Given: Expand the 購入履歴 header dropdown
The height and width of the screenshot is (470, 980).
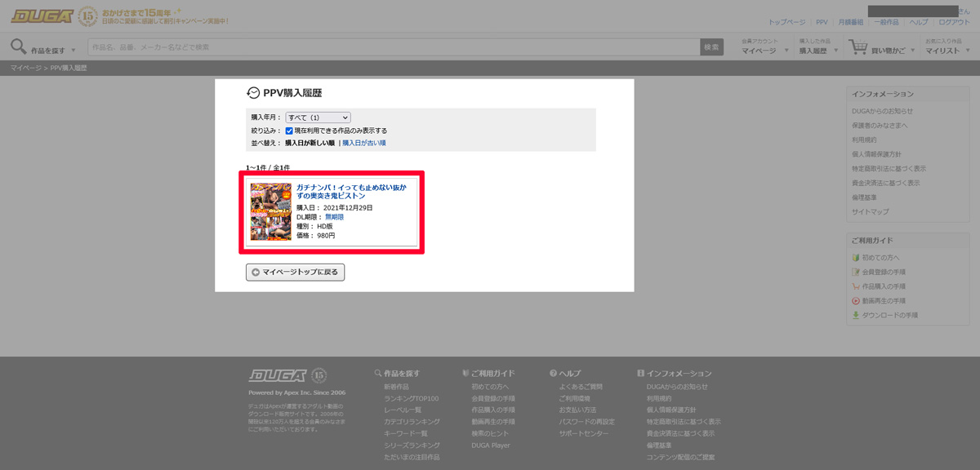Looking at the screenshot, I should click(818, 51).
